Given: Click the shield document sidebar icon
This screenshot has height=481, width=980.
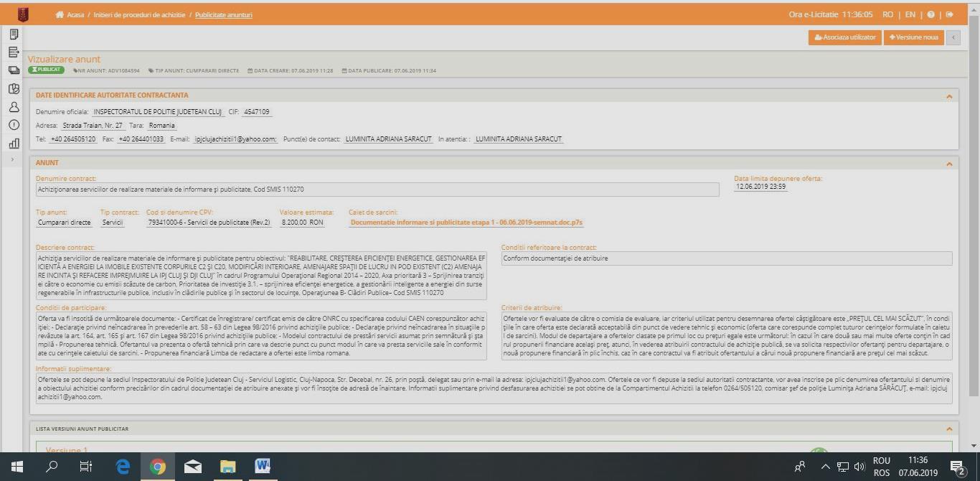Looking at the screenshot, I should (14, 88).
